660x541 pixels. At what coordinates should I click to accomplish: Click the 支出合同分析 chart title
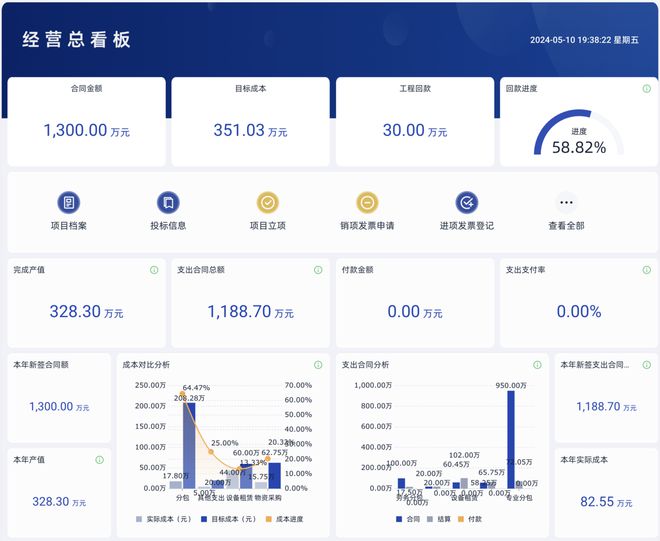(365, 365)
